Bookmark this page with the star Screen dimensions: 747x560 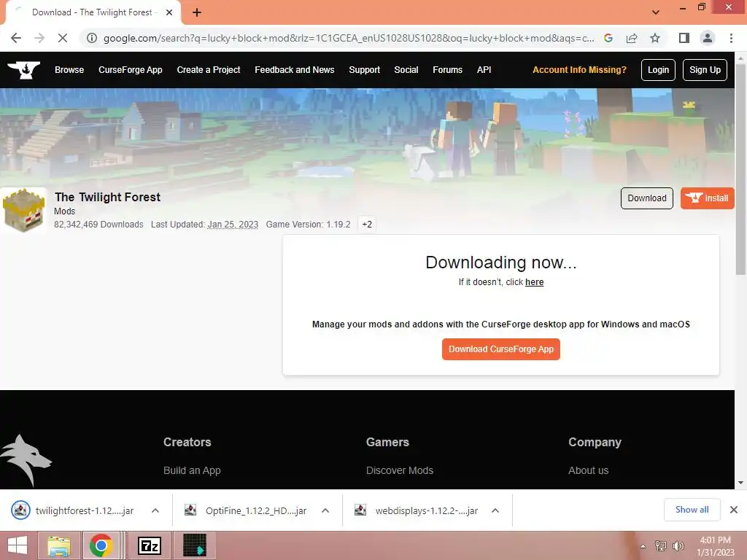(x=655, y=38)
